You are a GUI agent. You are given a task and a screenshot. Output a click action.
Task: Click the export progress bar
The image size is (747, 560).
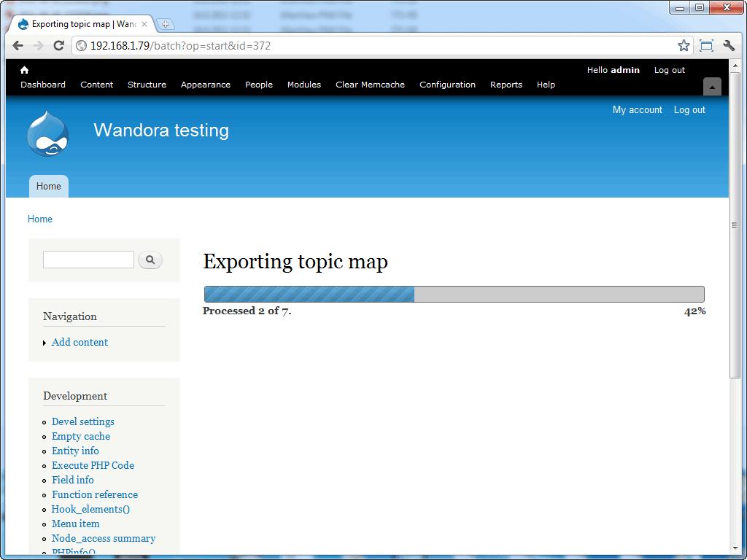pos(454,294)
